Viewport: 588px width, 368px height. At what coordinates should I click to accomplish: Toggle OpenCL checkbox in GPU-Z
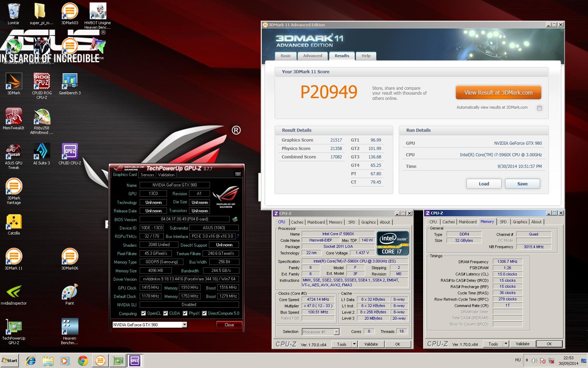click(143, 313)
